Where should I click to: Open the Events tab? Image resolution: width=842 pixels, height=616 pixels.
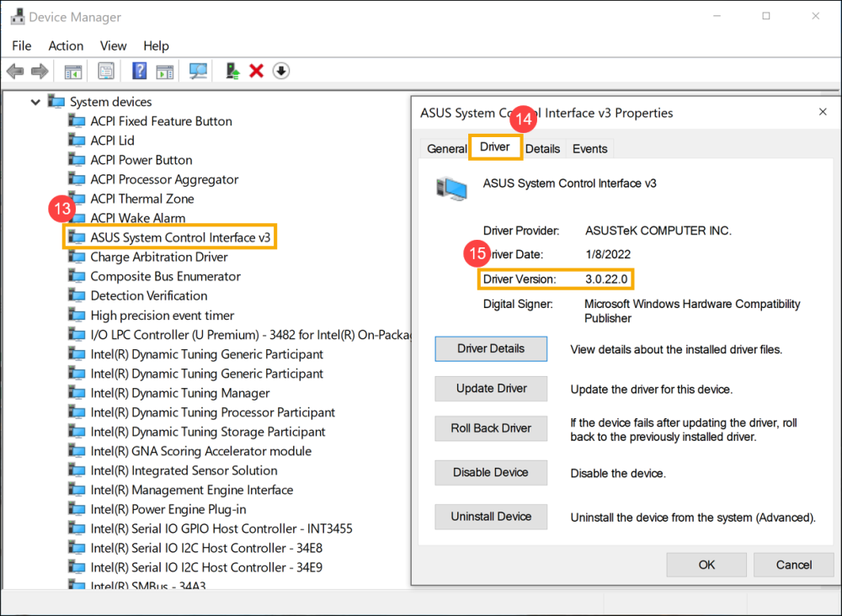(589, 149)
